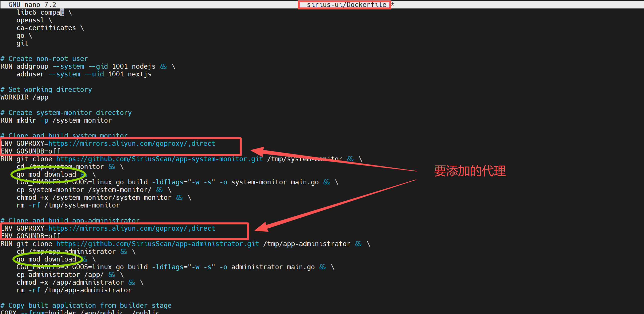The width and height of the screenshot is (644, 314).
Task: Click the adduser --system --uid 1001 nextjs line
Action: coord(84,74)
